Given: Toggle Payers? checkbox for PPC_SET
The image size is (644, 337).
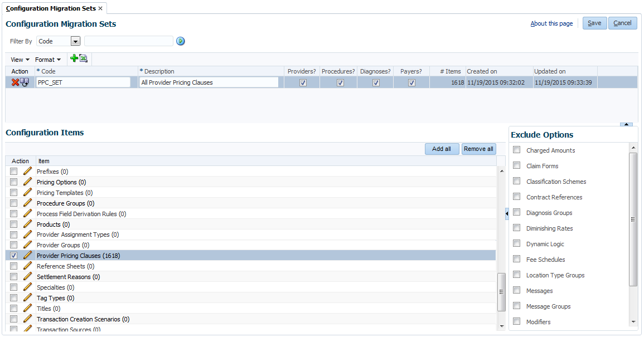Looking at the screenshot, I should click(411, 82).
